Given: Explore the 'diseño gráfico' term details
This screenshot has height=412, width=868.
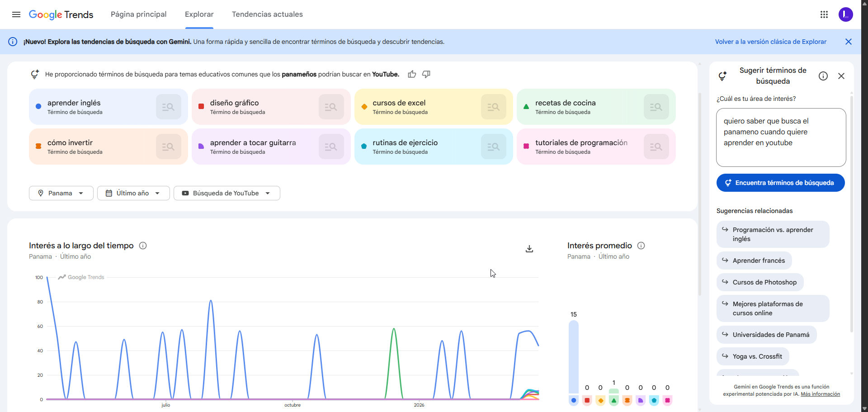Looking at the screenshot, I should (331, 107).
